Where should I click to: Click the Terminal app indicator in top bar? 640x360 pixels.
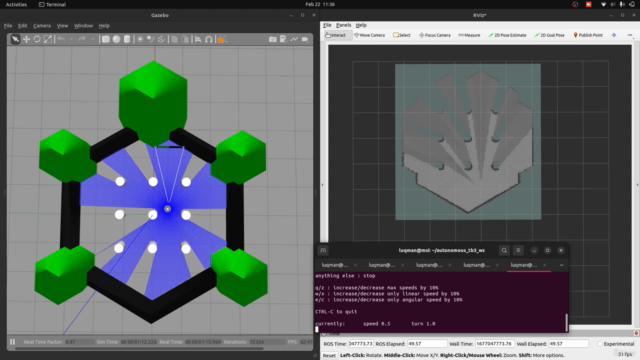(52, 4)
